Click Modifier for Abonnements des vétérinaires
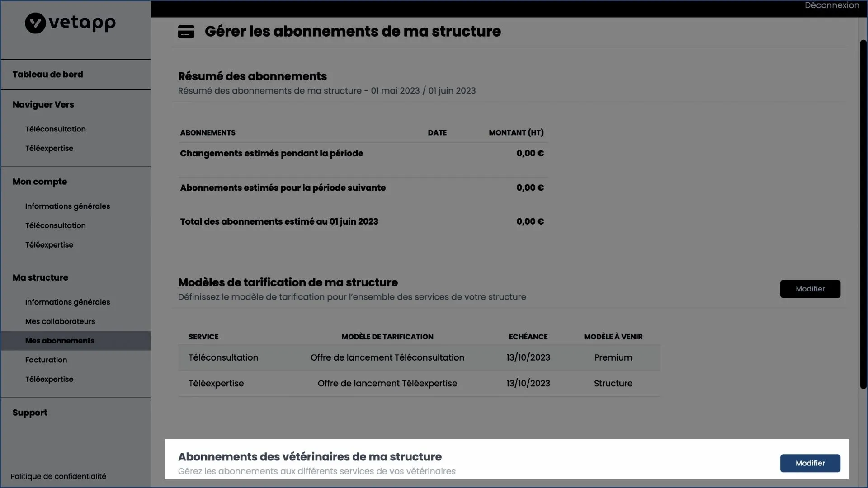 (x=810, y=463)
